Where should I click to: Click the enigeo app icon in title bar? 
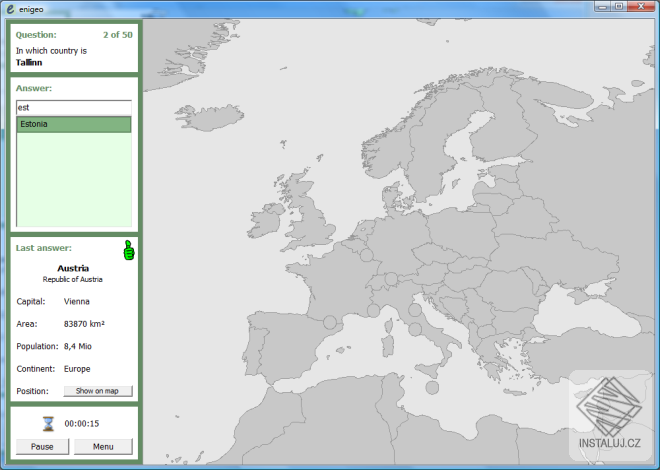(x=11, y=9)
